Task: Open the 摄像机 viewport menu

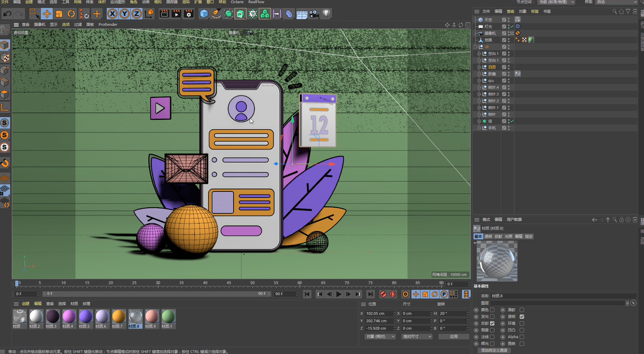Action: 40,25
